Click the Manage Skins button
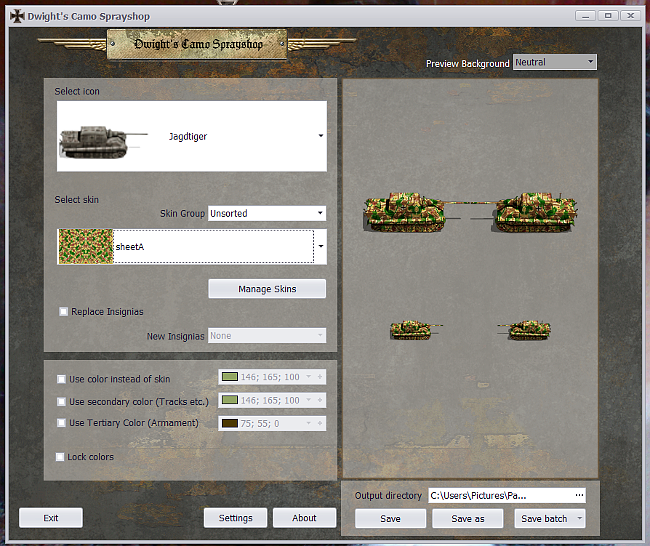Screen dimensions: 650x546 [x=267, y=289]
